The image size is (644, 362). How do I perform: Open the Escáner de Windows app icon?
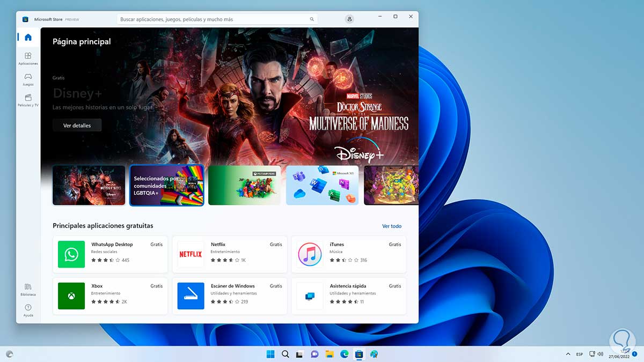(191, 296)
